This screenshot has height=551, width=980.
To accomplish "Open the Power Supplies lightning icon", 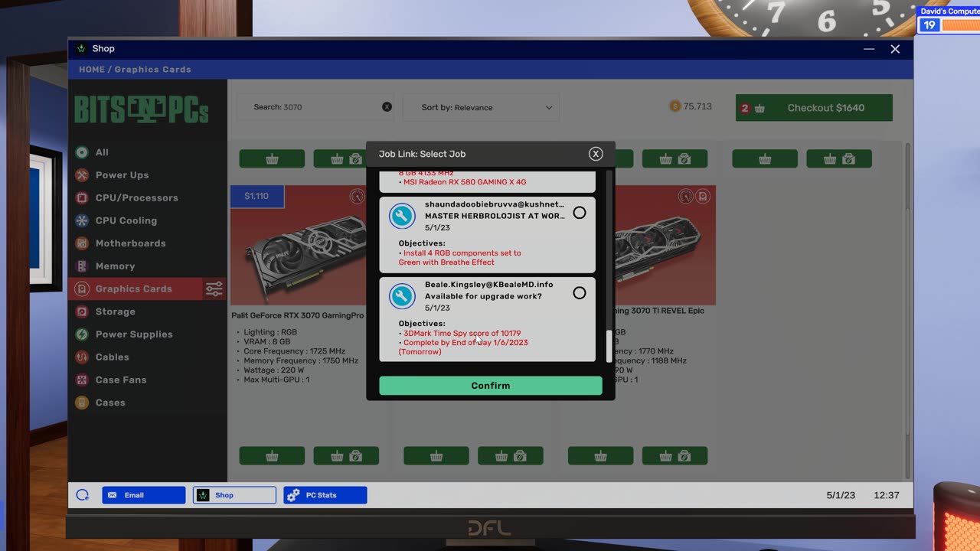I will point(82,334).
